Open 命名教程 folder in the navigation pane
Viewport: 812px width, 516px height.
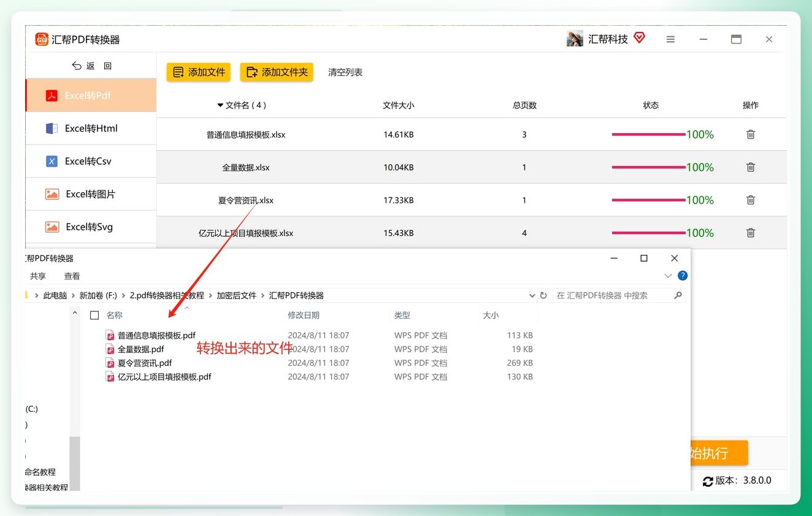pos(40,472)
